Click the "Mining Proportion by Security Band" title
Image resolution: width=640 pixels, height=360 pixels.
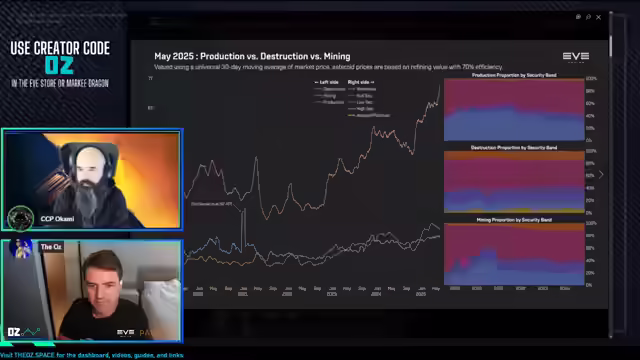(514, 220)
